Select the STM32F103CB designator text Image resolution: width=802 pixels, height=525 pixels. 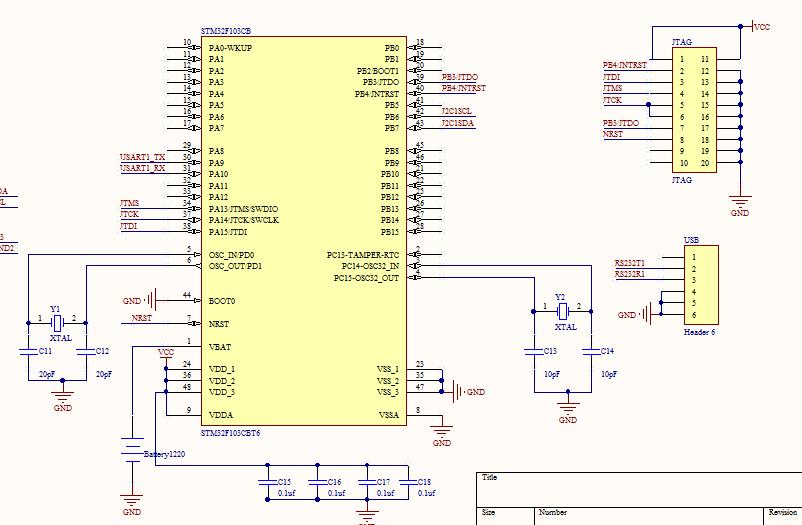pos(226,31)
